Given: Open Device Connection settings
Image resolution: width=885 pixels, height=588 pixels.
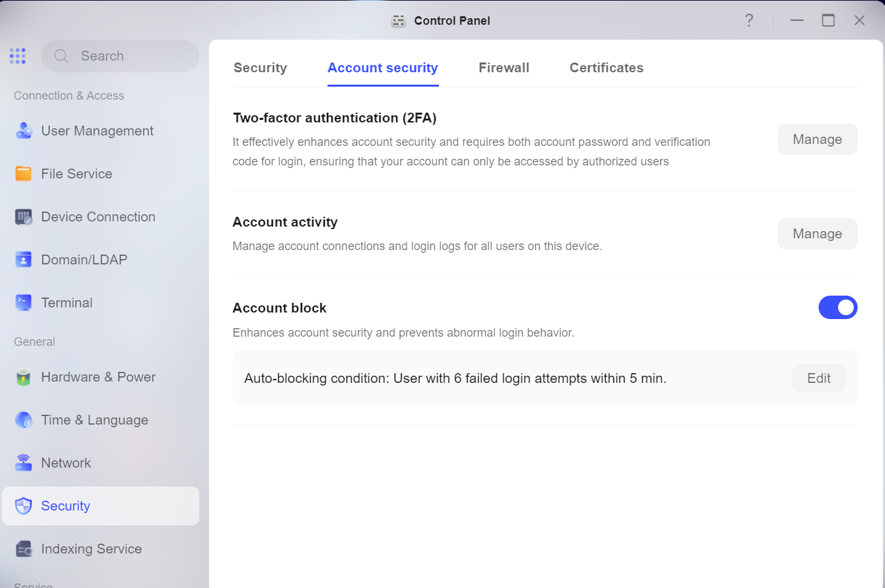Looking at the screenshot, I should click(101, 217).
